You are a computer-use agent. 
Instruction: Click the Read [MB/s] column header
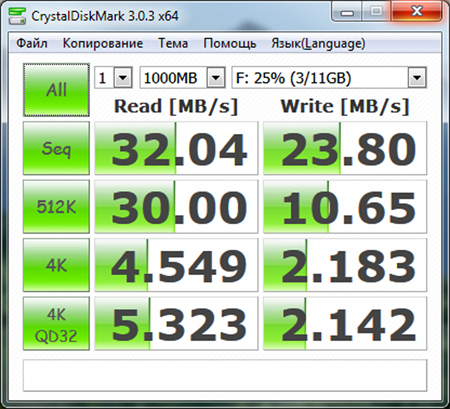(x=176, y=107)
